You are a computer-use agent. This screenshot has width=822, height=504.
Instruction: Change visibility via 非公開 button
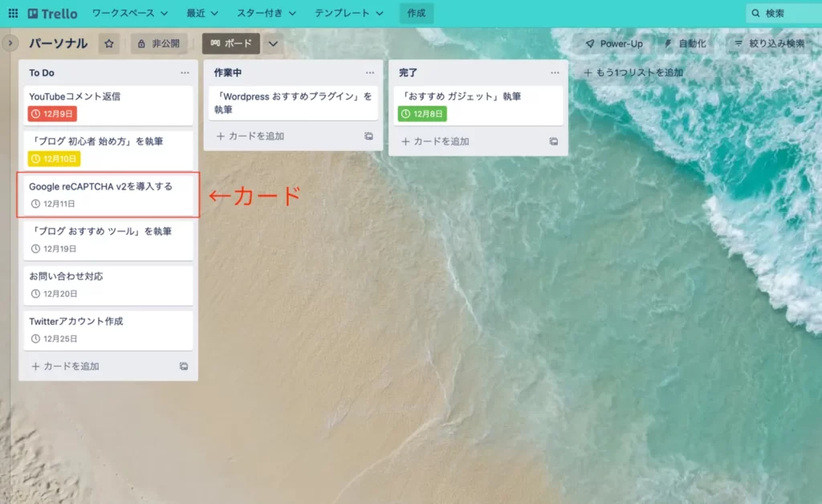click(x=159, y=43)
